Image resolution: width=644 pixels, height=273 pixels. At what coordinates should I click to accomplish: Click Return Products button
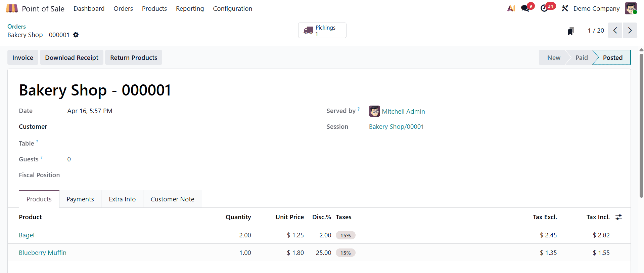[134, 57]
